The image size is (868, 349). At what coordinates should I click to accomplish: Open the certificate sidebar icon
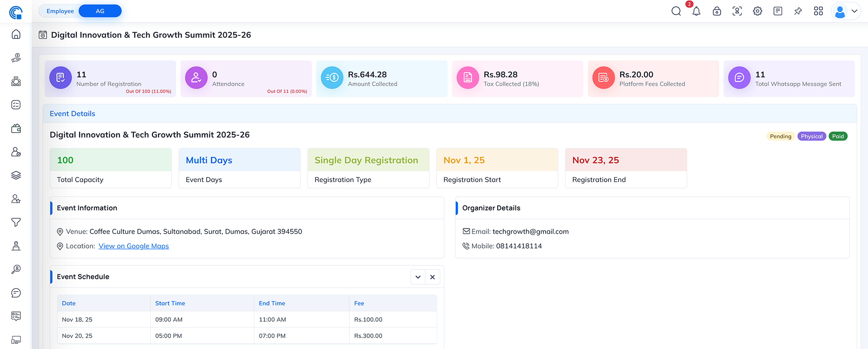[x=16, y=316]
